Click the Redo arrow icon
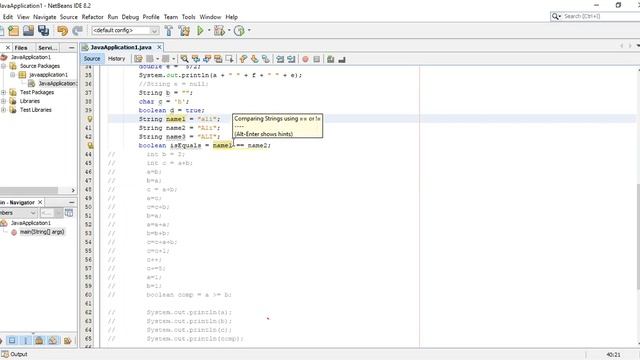This screenshot has height=360, width=640. [x=78, y=31]
